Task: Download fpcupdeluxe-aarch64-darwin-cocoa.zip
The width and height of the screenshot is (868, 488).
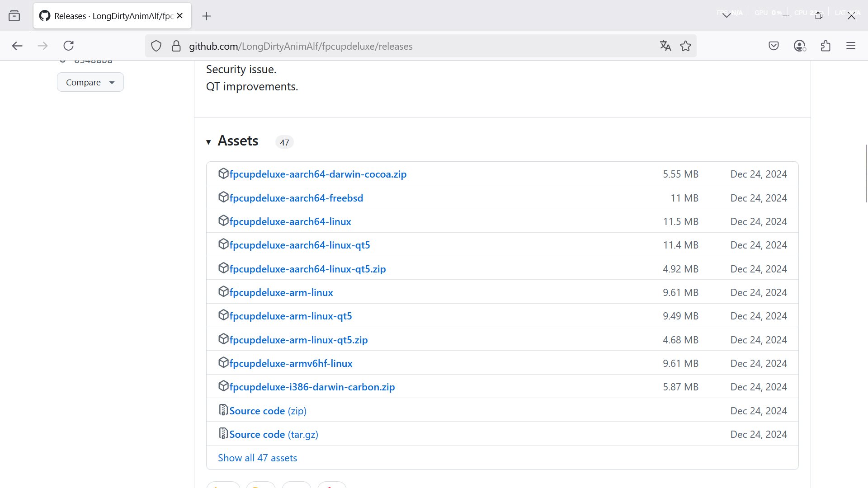Action: tap(317, 174)
